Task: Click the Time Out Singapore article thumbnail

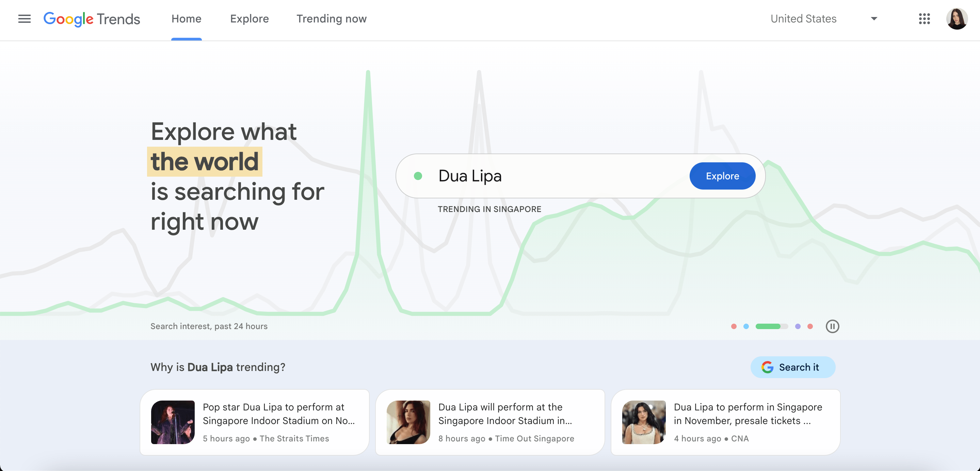Action: tap(408, 422)
